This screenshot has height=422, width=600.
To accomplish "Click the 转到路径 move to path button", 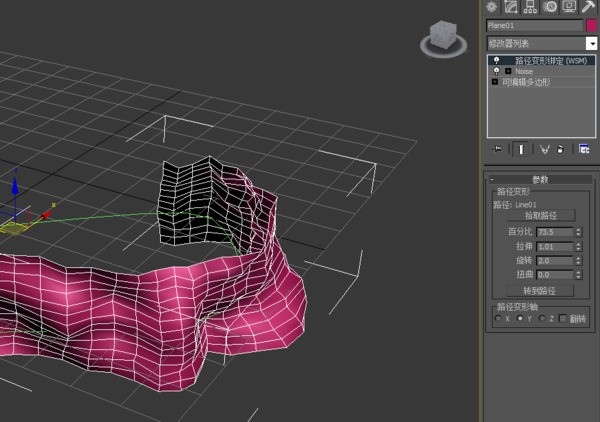I will (x=540, y=291).
